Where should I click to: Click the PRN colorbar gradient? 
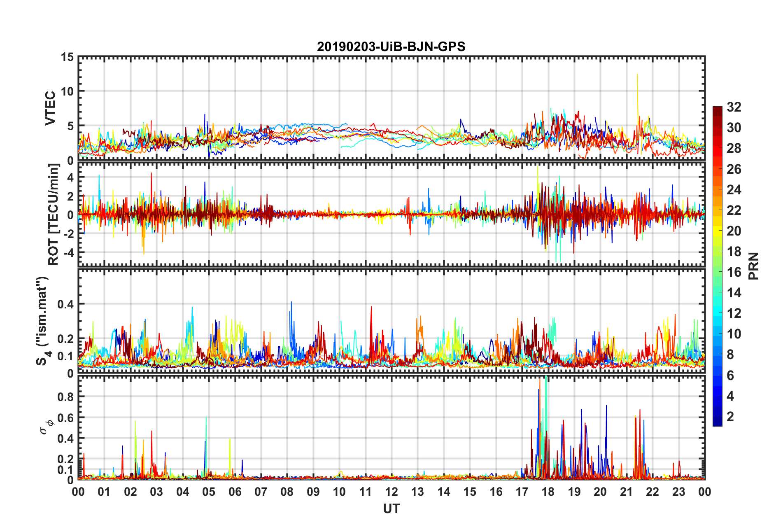point(718,266)
